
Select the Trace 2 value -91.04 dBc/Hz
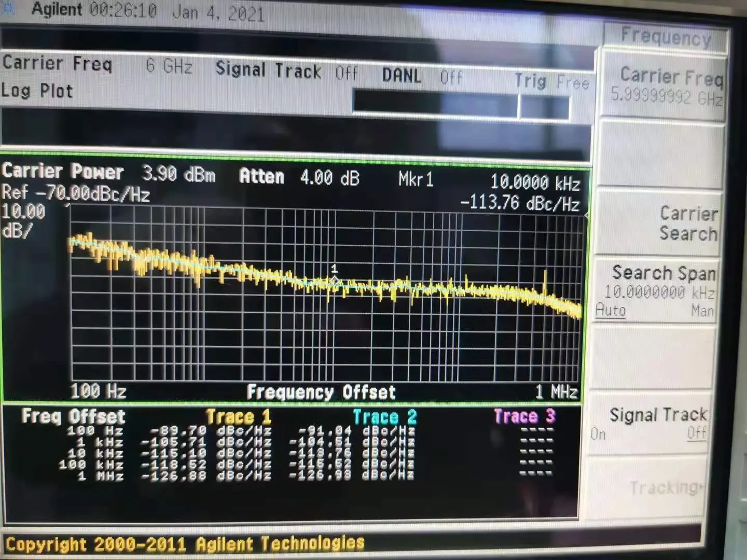click(x=356, y=431)
